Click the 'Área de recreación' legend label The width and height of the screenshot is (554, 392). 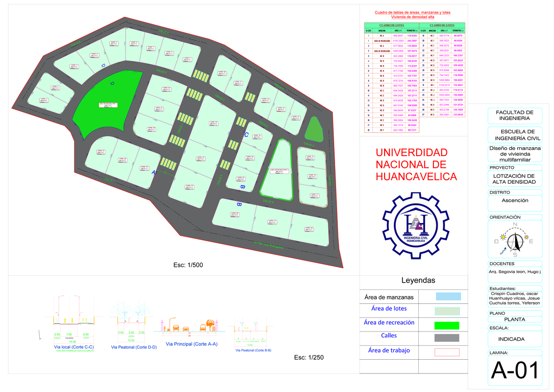click(x=389, y=322)
